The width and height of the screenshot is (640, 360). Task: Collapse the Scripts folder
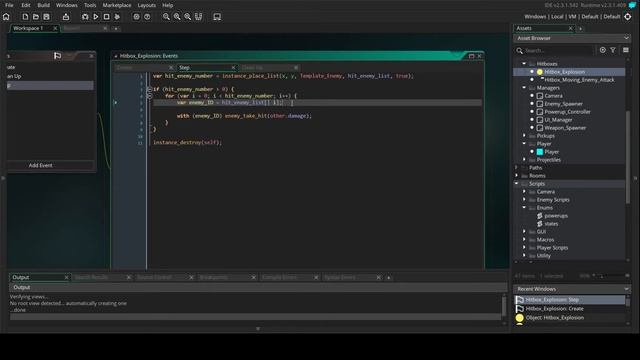click(517, 184)
